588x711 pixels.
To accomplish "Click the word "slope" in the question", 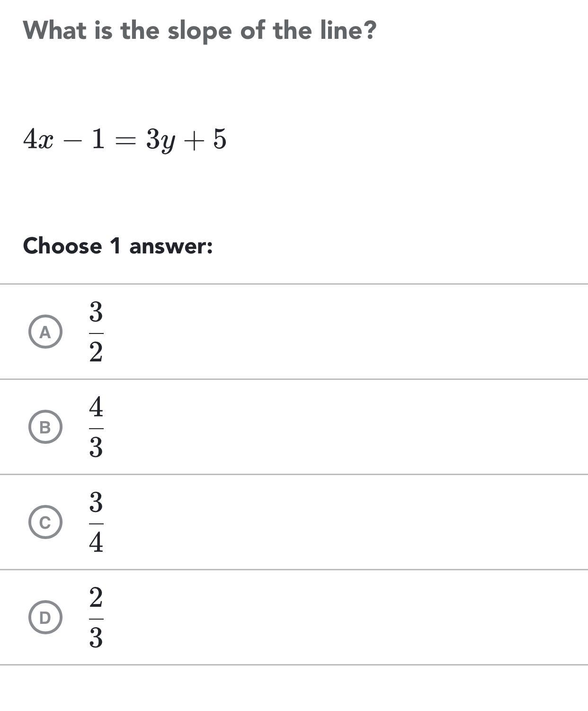I will (x=200, y=31).
